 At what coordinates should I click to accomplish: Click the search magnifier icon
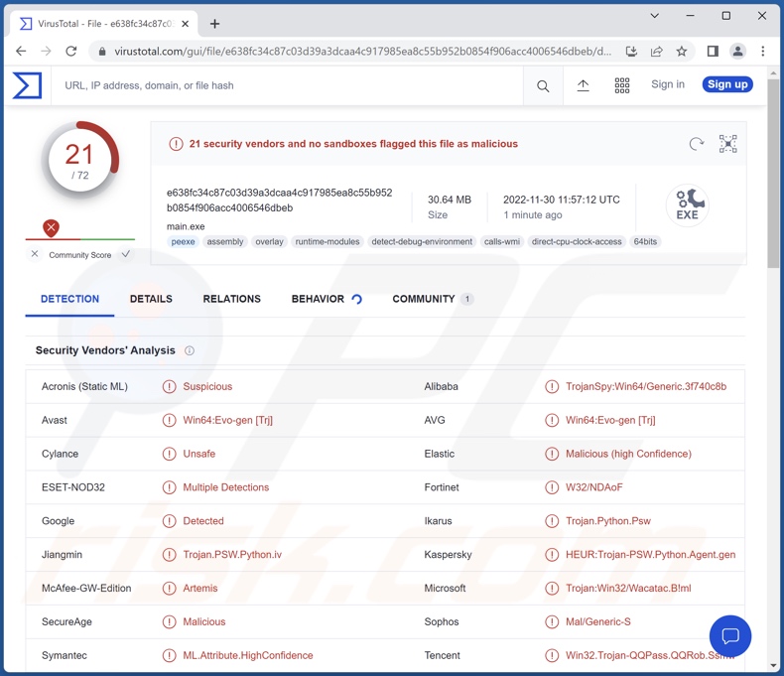543,86
